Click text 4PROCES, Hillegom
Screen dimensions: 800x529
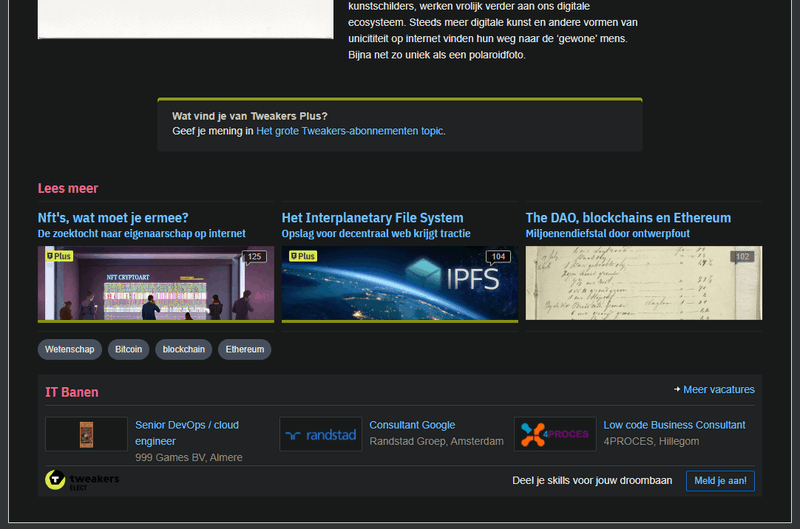652,441
